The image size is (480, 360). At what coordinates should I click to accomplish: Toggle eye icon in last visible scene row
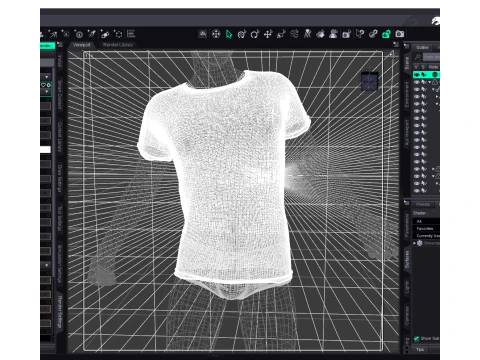(x=417, y=191)
